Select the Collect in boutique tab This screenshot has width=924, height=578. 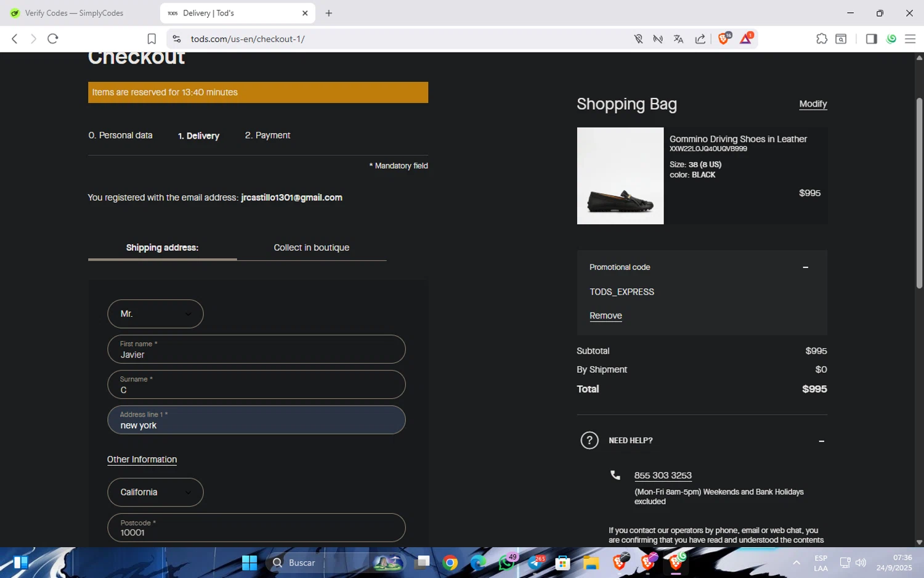pos(311,248)
